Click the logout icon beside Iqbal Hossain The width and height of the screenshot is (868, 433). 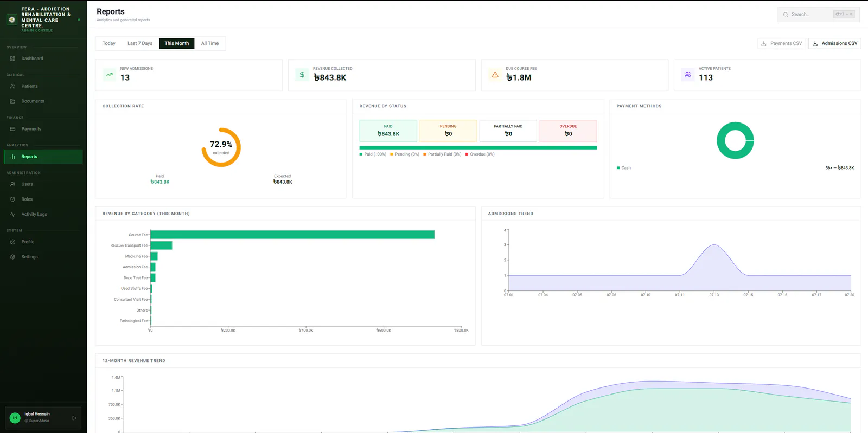pos(74,418)
